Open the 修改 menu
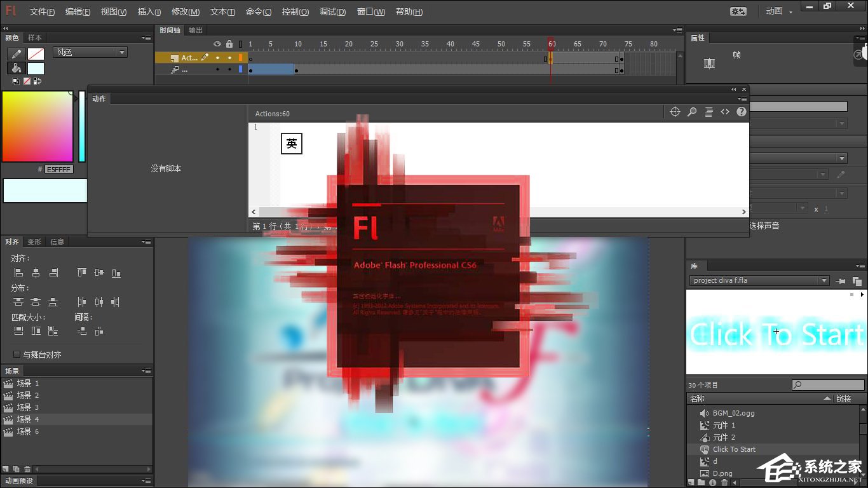Image resolution: width=868 pixels, height=488 pixels. (185, 11)
